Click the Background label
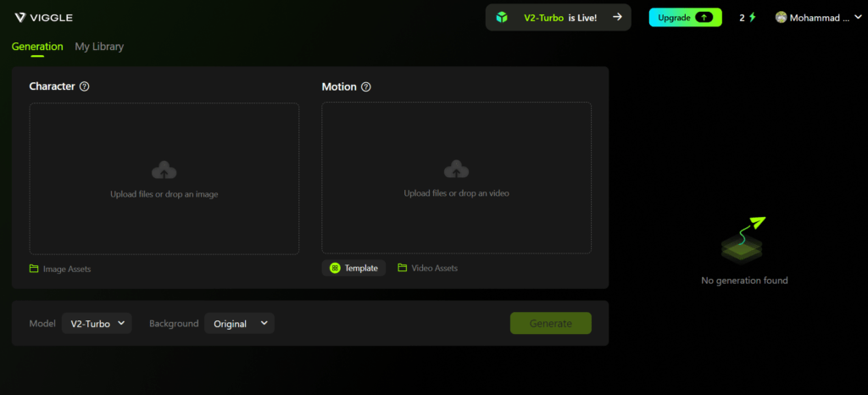This screenshot has height=395, width=868. [x=174, y=324]
